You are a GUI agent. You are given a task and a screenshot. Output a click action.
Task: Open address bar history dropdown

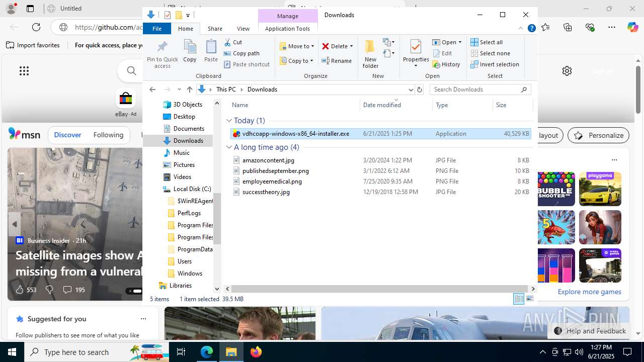[x=411, y=89]
